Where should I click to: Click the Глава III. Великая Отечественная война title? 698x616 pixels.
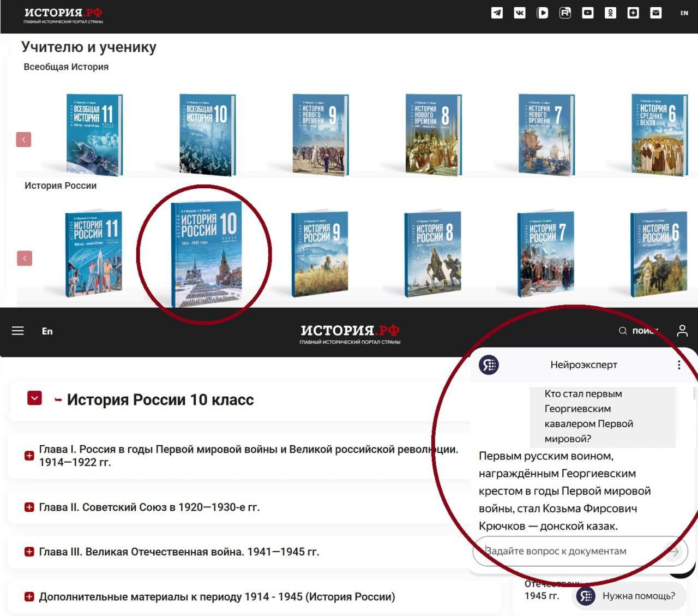tap(179, 552)
